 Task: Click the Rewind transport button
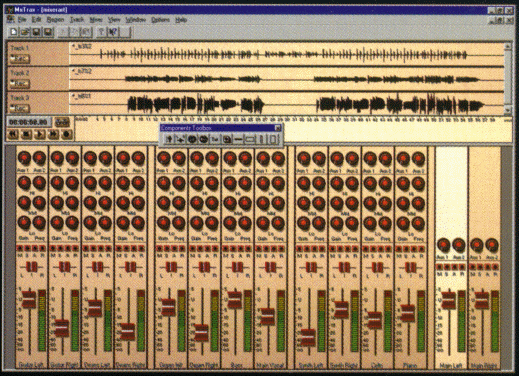pos(13,134)
